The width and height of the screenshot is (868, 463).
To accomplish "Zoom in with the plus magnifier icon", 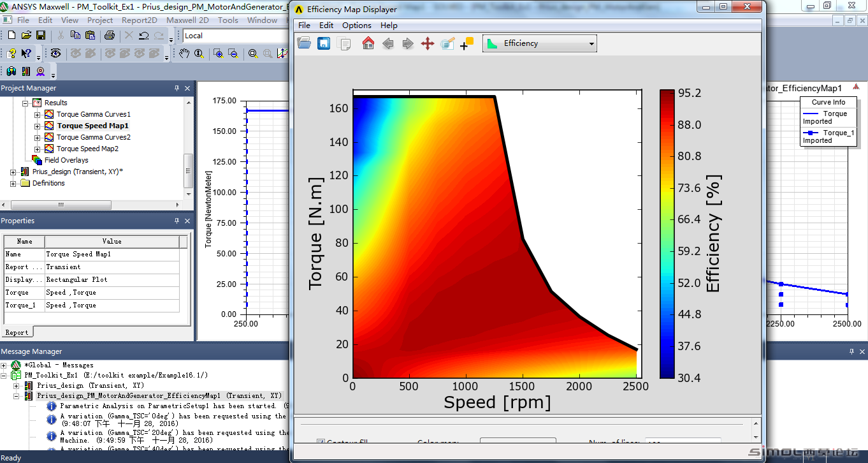I will tap(218, 54).
